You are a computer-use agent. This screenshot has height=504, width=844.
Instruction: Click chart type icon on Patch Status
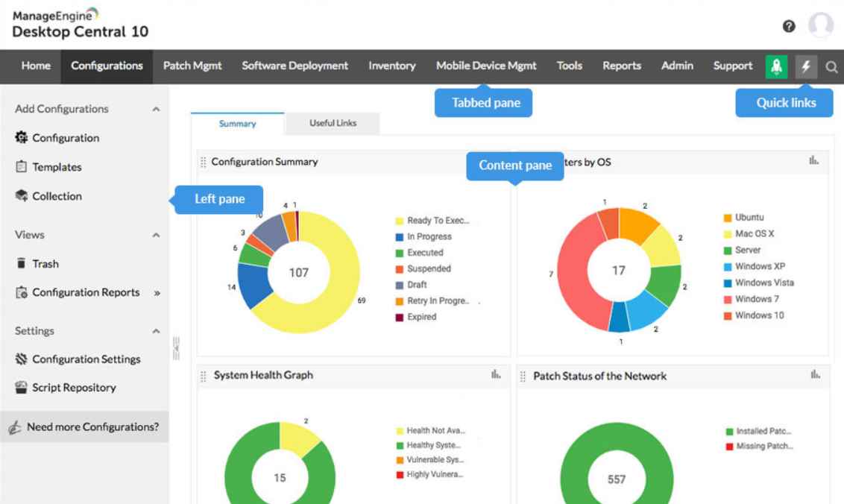click(x=816, y=374)
